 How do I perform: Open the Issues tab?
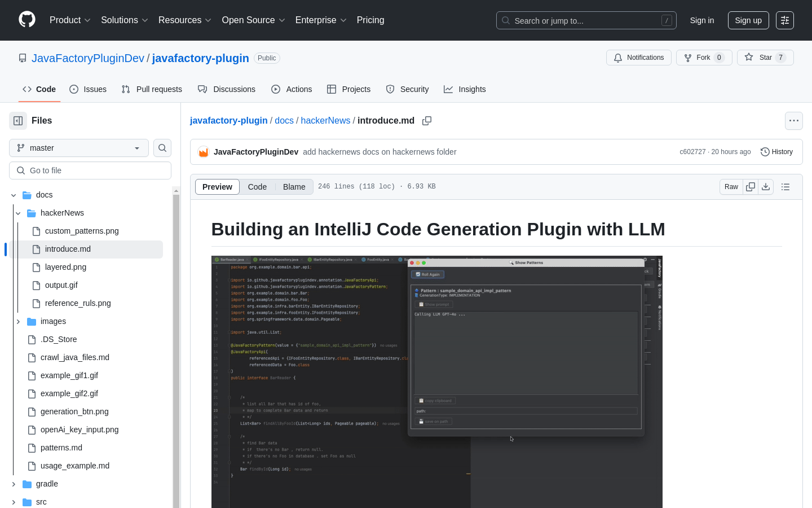pyautogui.click(x=88, y=89)
